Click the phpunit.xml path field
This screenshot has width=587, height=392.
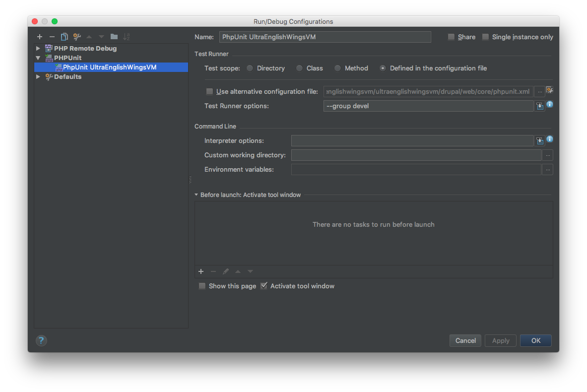(x=428, y=91)
